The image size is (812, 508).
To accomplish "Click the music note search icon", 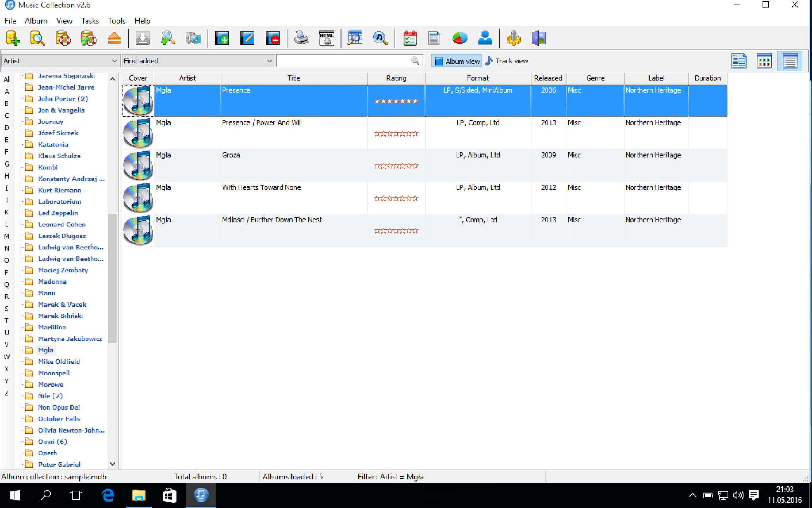I will (x=380, y=38).
